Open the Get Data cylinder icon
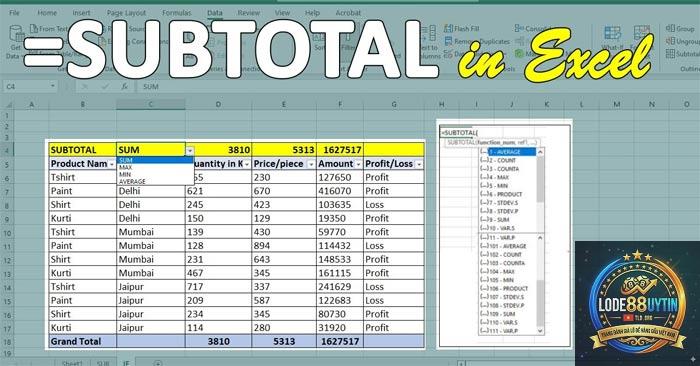This screenshot has width=700, height=366. [16, 33]
